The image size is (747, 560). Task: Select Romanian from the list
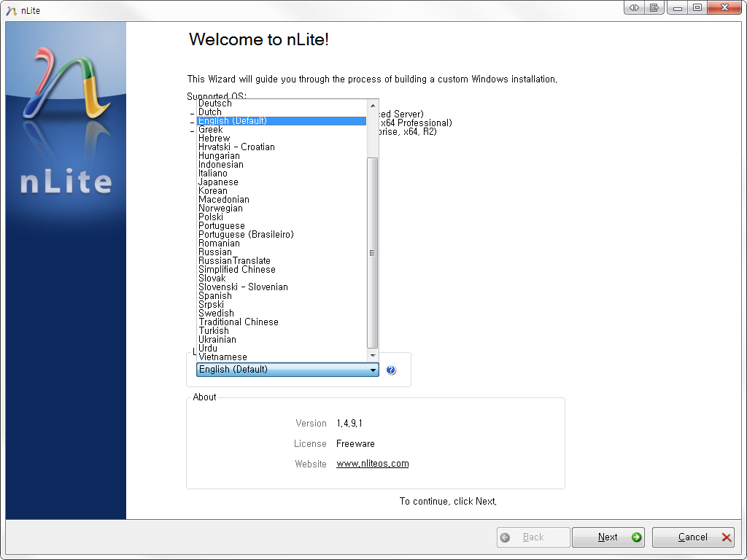(x=282, y=243)
